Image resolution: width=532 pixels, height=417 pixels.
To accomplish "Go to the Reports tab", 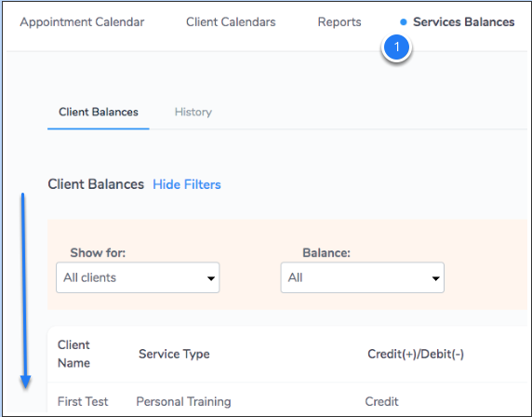I will point(339,22).
